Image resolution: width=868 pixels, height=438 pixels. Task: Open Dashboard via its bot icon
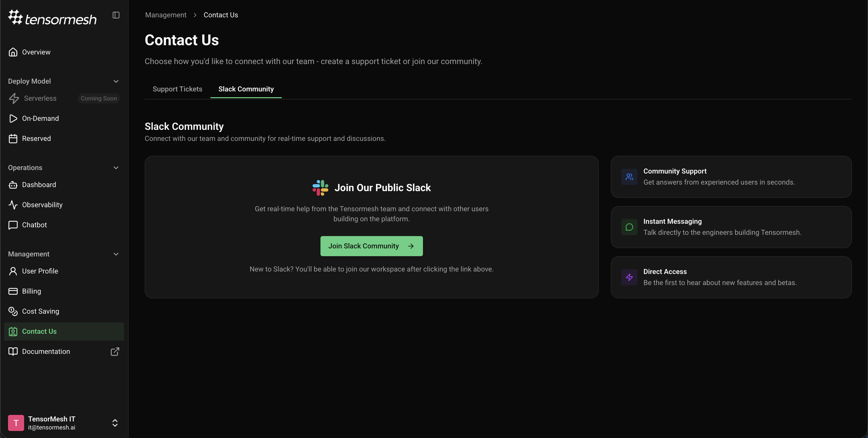(13, 185)
